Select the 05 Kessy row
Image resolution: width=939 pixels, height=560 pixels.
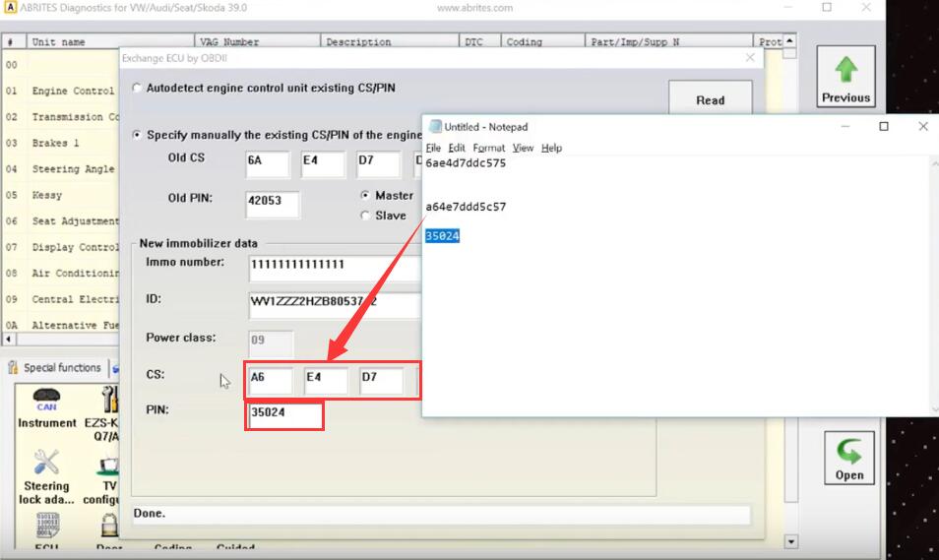[x=61, y=195]
